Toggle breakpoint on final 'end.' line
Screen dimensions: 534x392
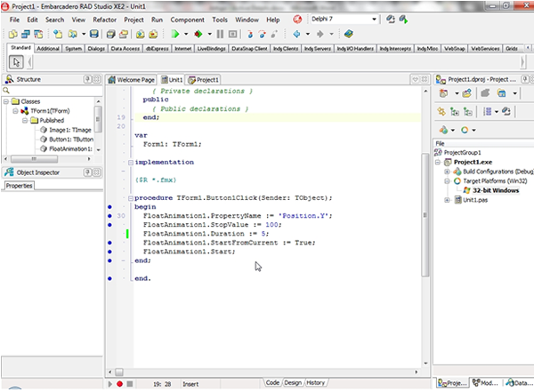tap(109, 278)
